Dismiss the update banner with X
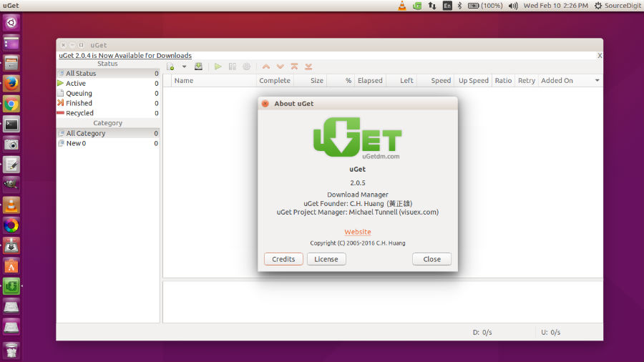644x362 pixels. (600, 56)
